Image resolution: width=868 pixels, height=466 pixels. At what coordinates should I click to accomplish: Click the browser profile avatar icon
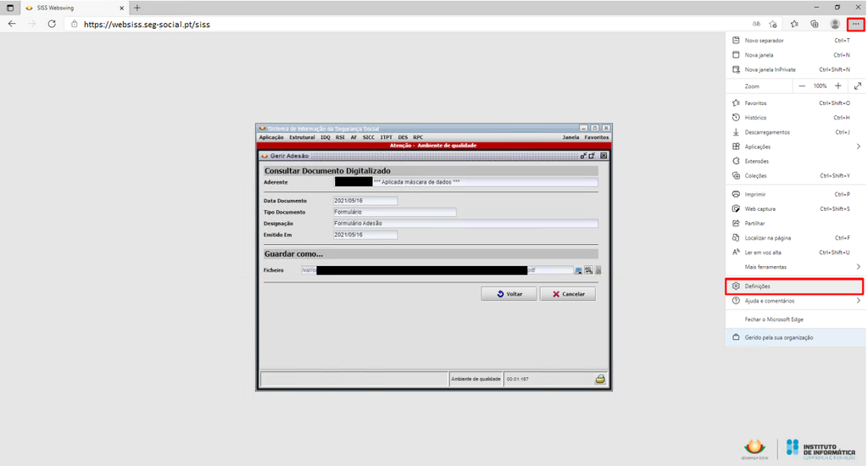click(x=835, y=24)
